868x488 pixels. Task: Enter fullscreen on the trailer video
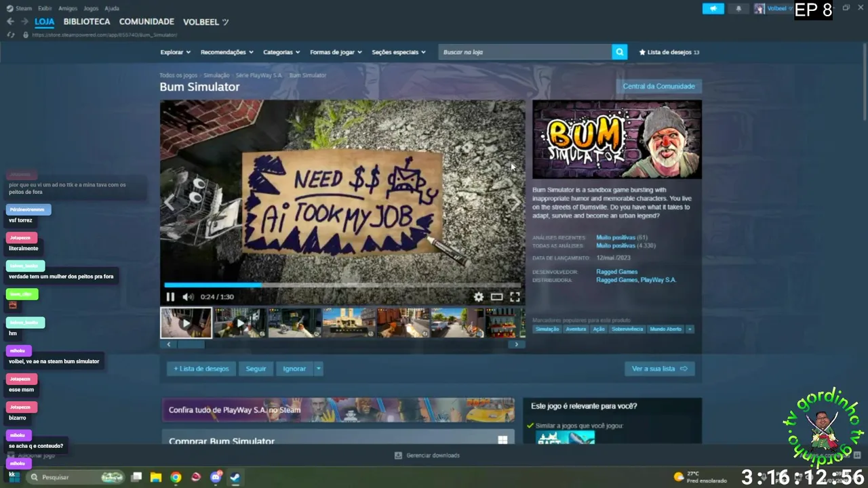(515, 297)
